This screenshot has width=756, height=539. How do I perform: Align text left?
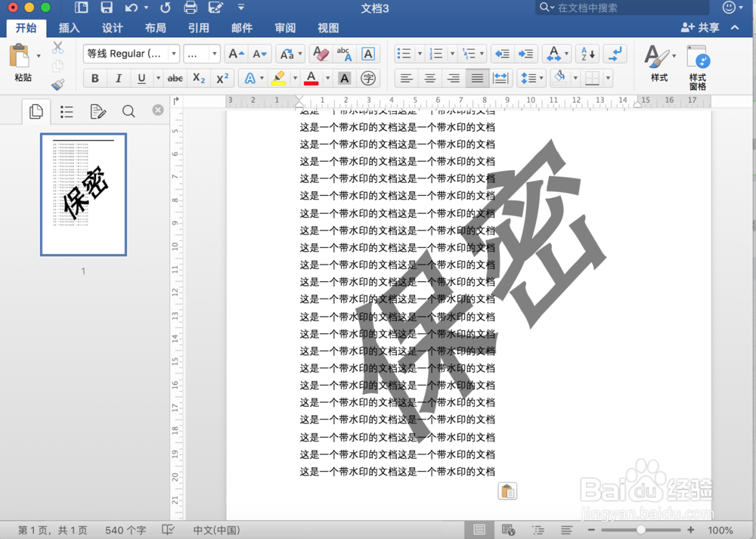pyautogui.click(x=407, y=78)
